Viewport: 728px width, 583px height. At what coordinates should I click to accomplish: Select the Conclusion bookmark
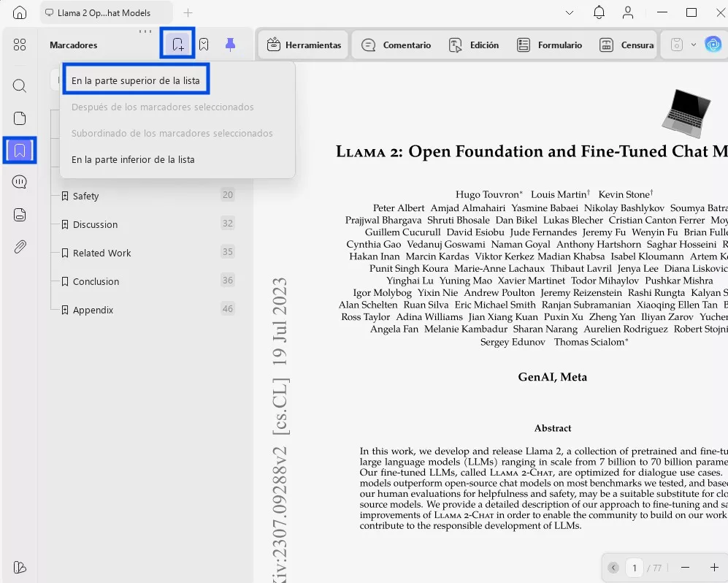click(96, 281)
